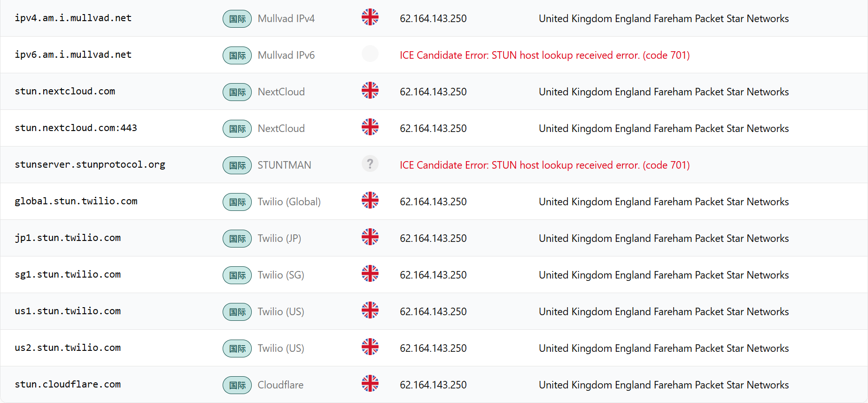Screen dimensions: 868x403
Task: Click the IP address in the Twilio (Global) row
Action: [433, 201]
